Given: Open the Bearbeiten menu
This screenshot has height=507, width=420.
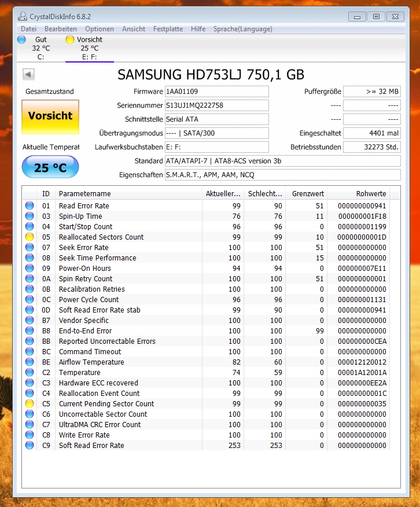Looking at the screenshot, I should pyautogui.click(x=61, y=29).
